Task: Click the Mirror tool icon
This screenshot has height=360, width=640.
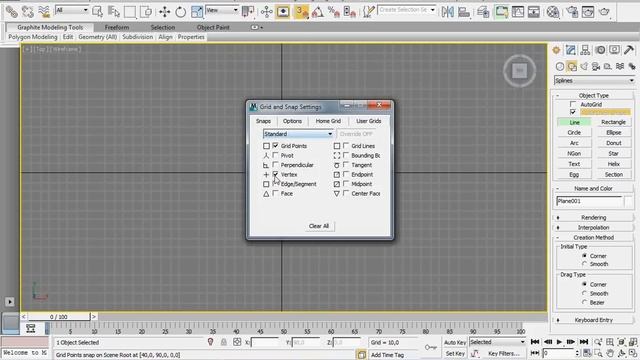Action: click(448, 12)
